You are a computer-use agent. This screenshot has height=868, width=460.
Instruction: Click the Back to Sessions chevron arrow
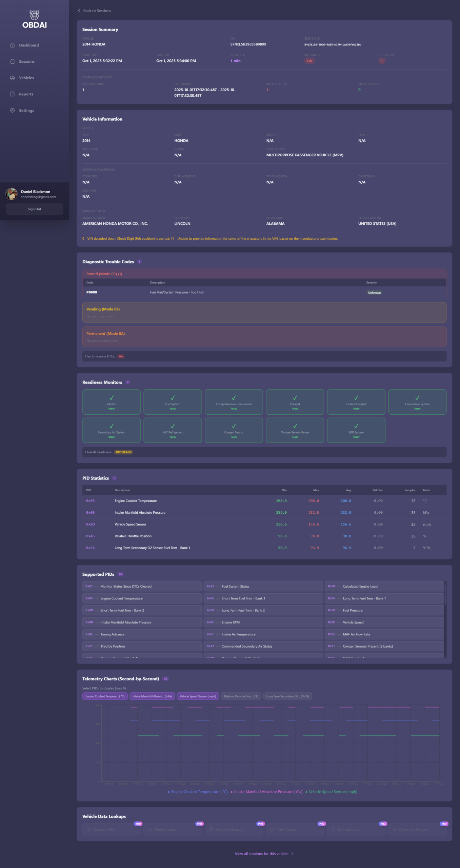coord(79,11)
